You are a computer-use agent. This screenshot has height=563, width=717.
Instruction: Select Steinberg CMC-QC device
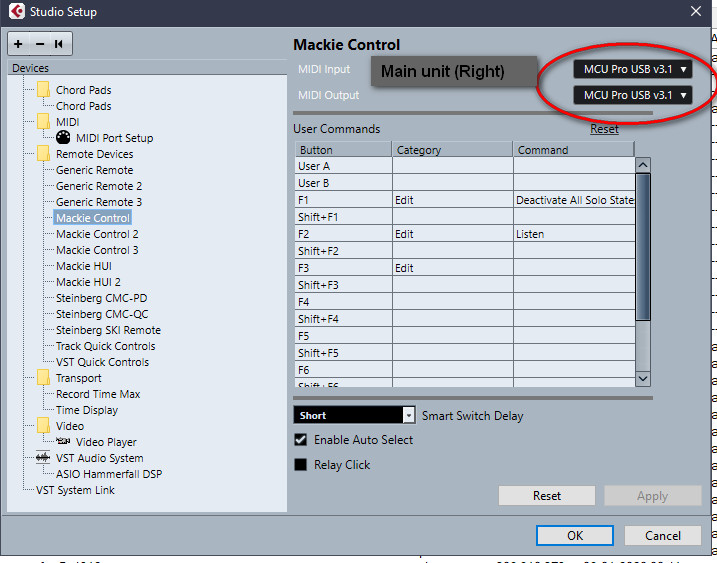click(102, 314)
